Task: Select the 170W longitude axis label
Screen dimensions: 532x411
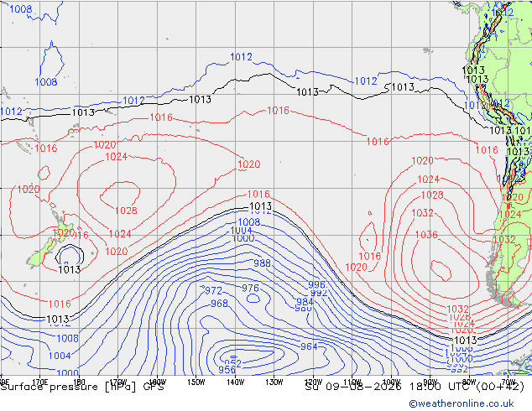Action: point(118,382)
